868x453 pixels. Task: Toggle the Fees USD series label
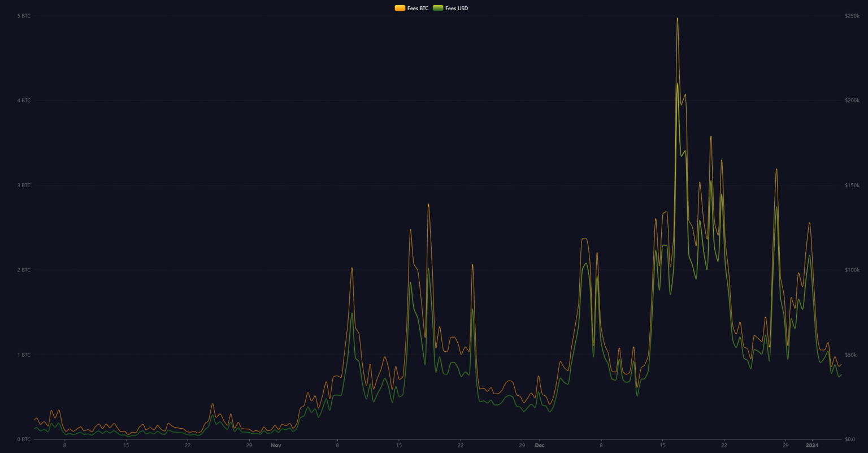click(457, 8)
